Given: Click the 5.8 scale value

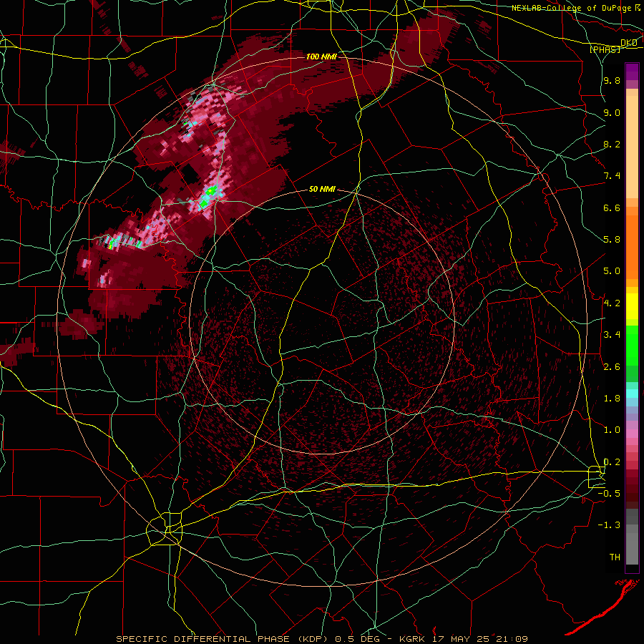Looking at the screenshot, I should [x=612, y=240].
